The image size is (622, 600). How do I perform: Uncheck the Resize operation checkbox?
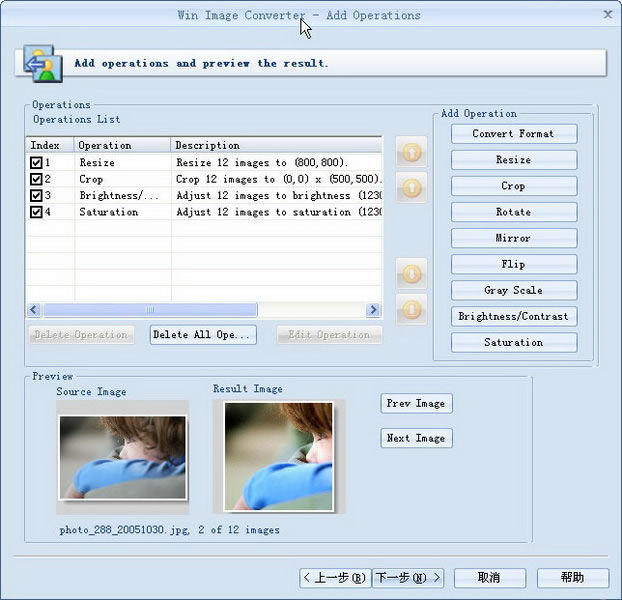pyautogui.click(x=36, y=163)
